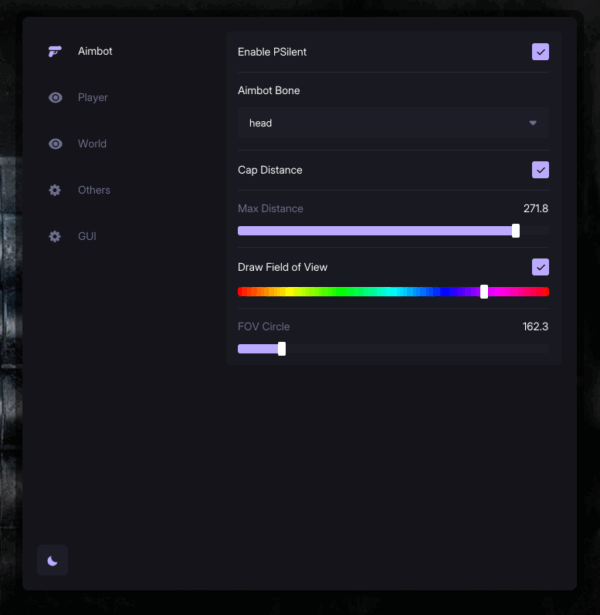Switch to the World tab
600x615 pixels.
[x=92, y=144]
